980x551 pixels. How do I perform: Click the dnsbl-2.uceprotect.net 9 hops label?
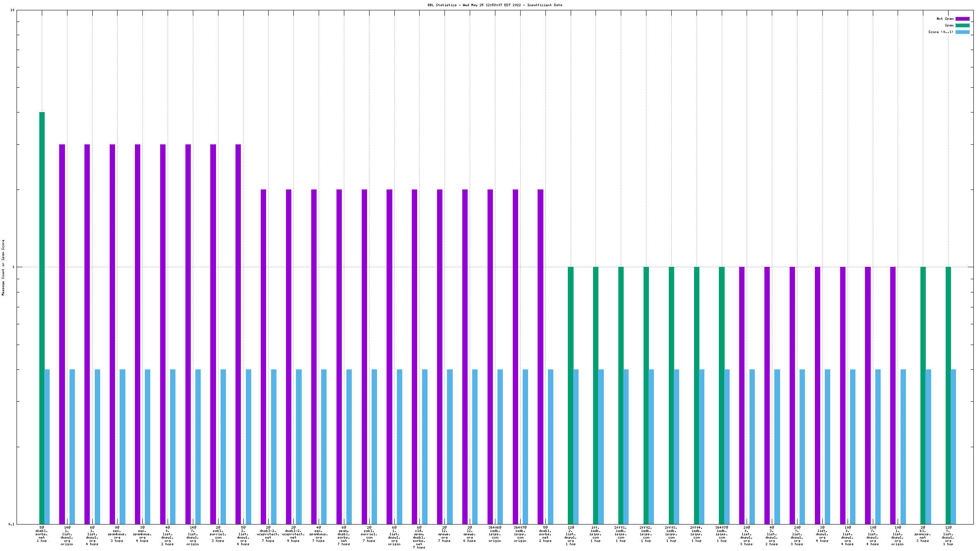(293, 534)
